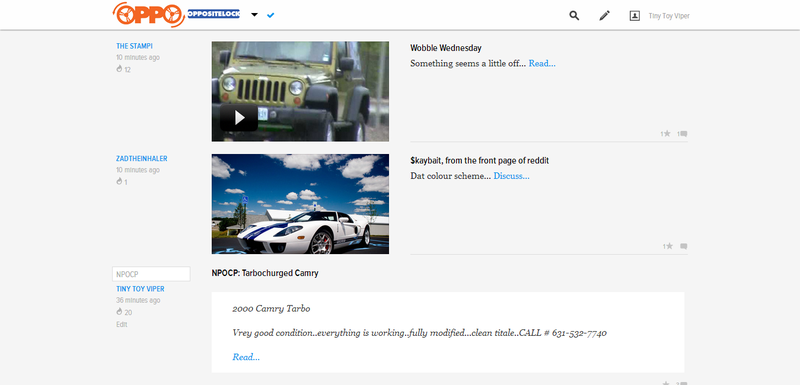Open comments on $kaybait post
The image size is (800, 385).
coord(684,246)
